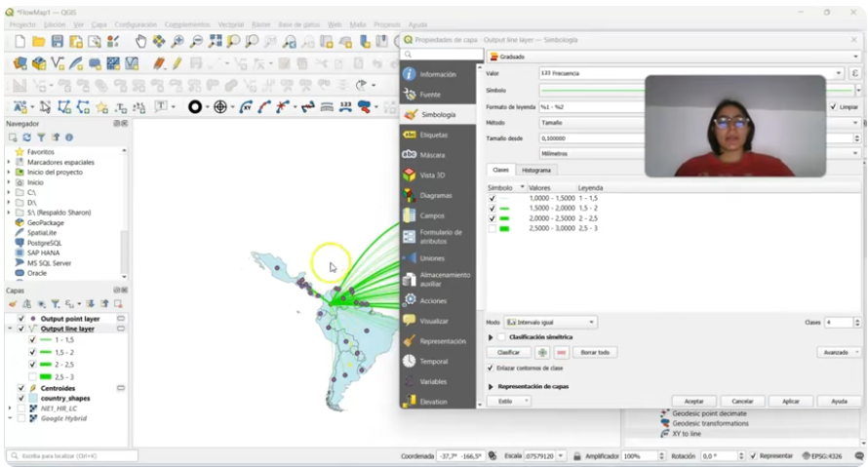Open the Data Source Manager icon
The width and height of the screenshot is (868, 467).
point(20,63)
